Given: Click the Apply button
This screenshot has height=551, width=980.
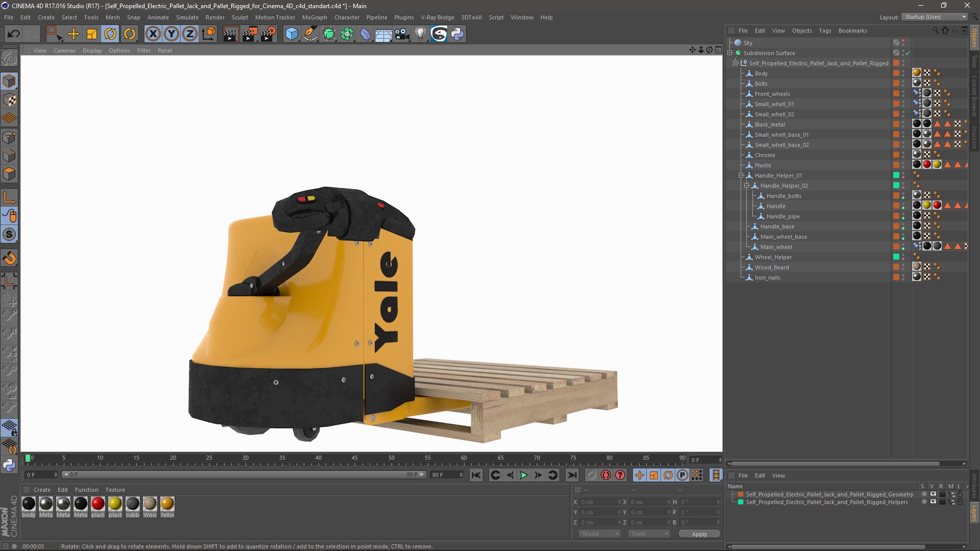Looking at the screenshot, I should click(699, 534).
